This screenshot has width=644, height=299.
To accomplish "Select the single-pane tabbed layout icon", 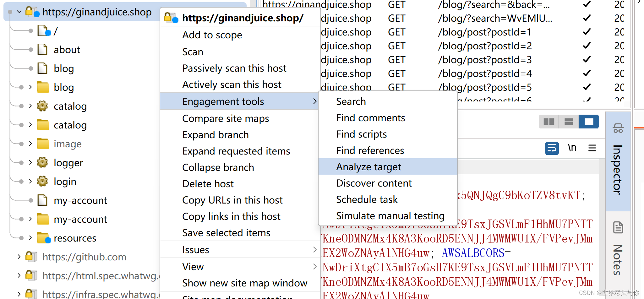I will coord(589,122).
